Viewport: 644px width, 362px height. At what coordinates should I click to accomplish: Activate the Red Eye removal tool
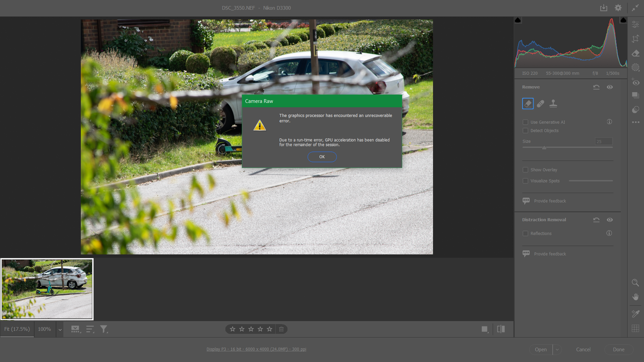636,82
